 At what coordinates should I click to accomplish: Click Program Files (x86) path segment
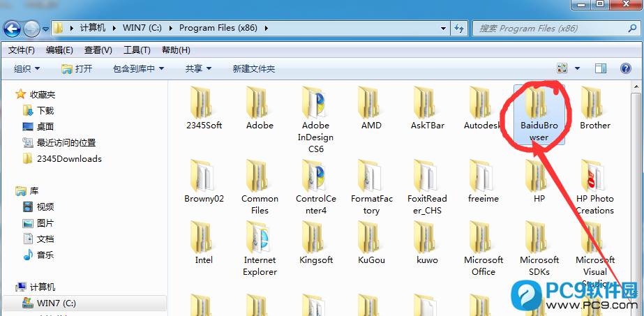click(x=218, y=29)
